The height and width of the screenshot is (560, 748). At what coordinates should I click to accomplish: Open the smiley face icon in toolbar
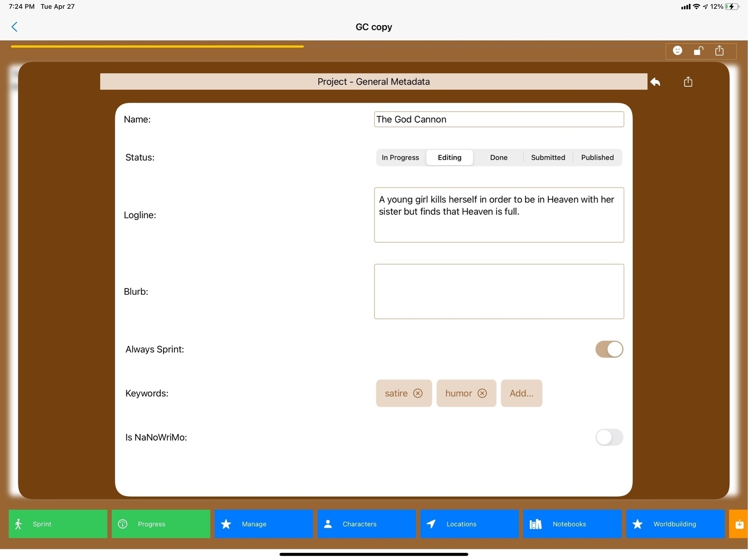(677, 51)
